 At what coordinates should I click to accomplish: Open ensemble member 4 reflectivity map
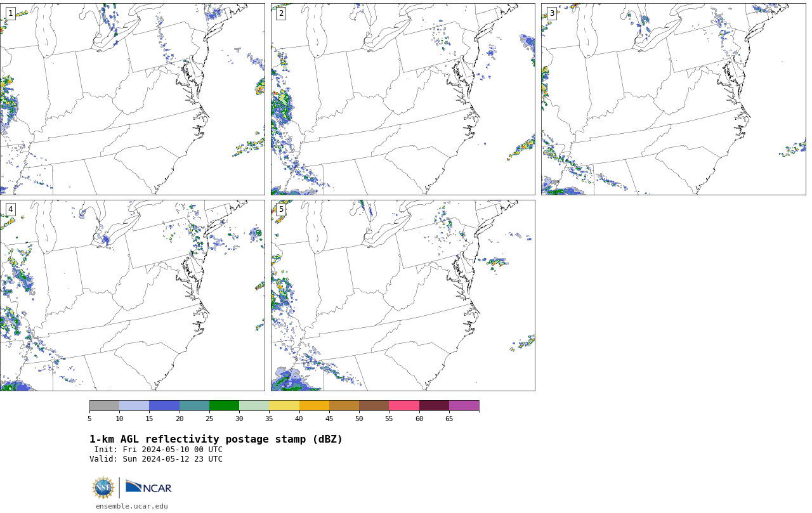[132, 295]
